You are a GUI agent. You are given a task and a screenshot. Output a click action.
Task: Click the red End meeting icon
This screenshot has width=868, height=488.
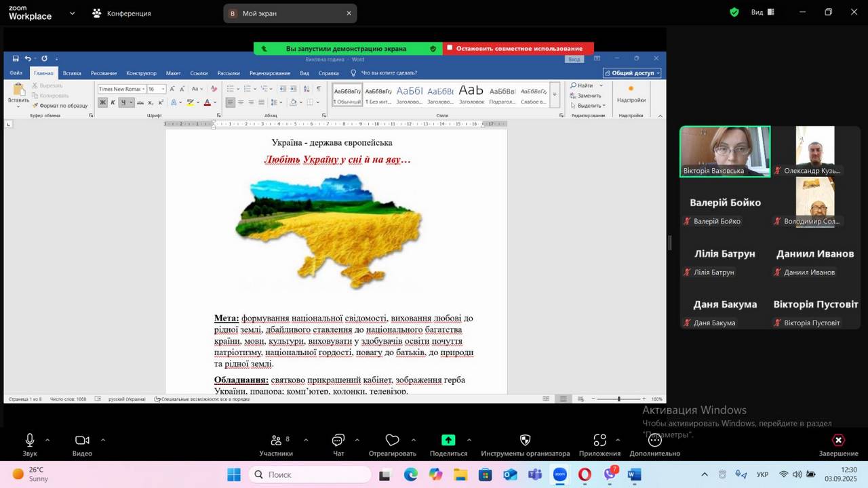click(838, 441)
